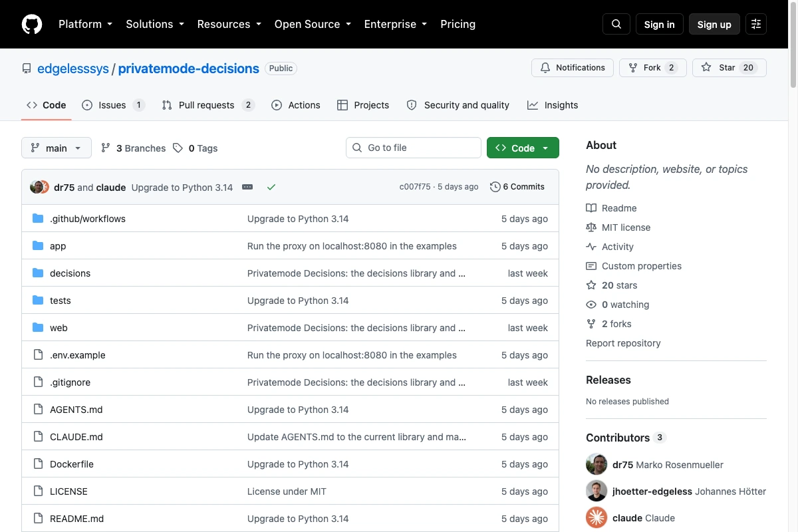Viewport: 798px width, 532px height.
Task: Click the Dockerfile file icon
Action: 38,464
